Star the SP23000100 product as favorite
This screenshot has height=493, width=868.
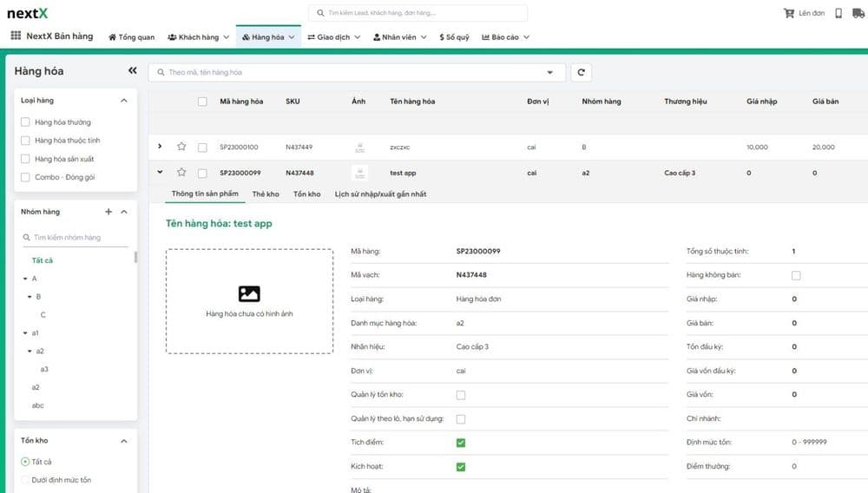click(x=181, y=147)
